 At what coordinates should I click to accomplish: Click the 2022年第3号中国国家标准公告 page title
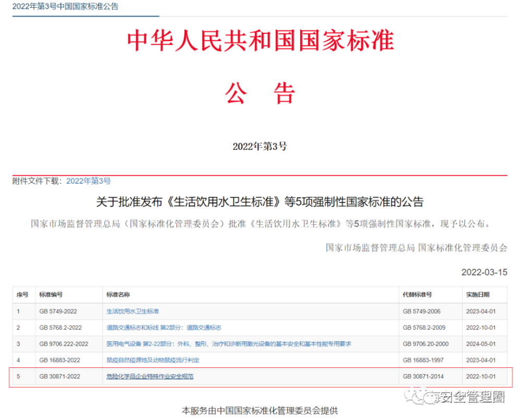point(65,7)
